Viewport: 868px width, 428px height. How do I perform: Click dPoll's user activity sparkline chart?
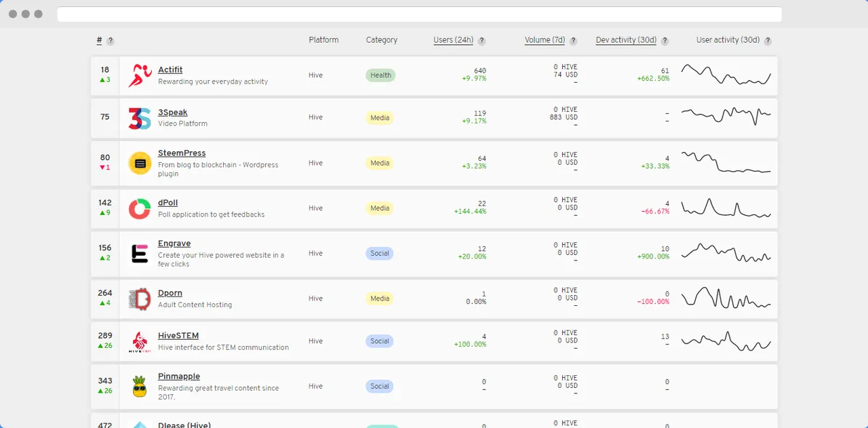tap(726, 208)
